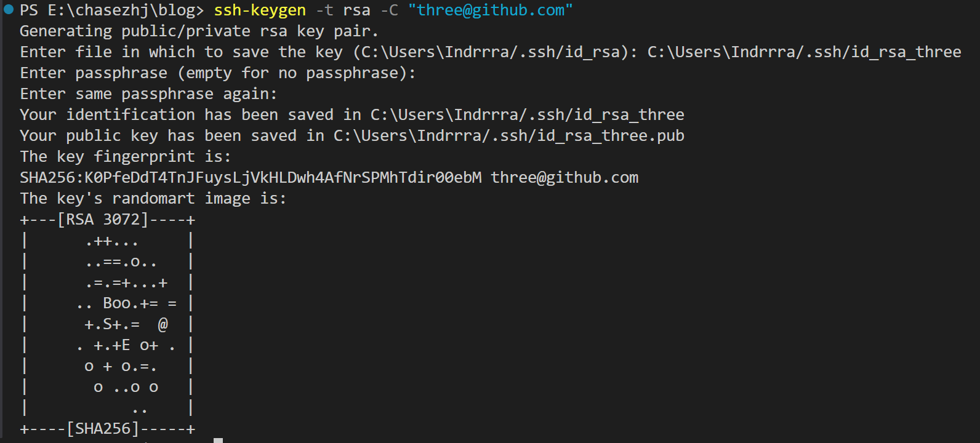Click the -t flag in the command
The image size is (980, 443).
tap(324, 10)
